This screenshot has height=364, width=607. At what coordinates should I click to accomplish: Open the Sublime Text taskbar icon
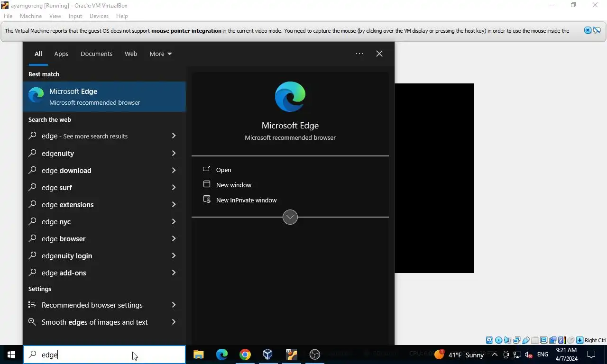tap(291, 355)
